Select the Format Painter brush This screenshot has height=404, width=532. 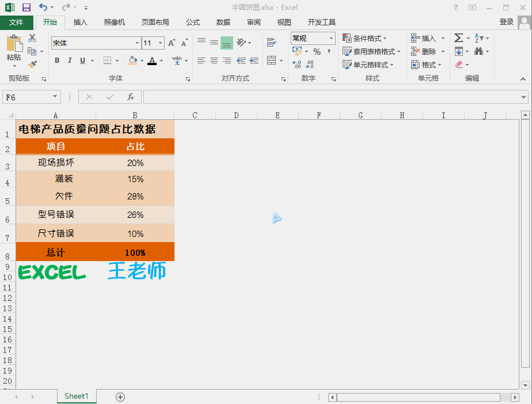coord(32,64)
